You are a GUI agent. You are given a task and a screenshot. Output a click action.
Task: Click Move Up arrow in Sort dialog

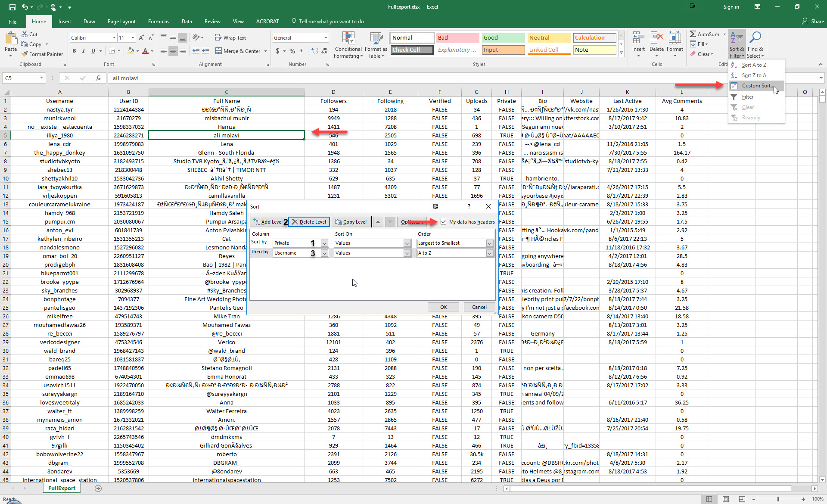pos(378,222)
